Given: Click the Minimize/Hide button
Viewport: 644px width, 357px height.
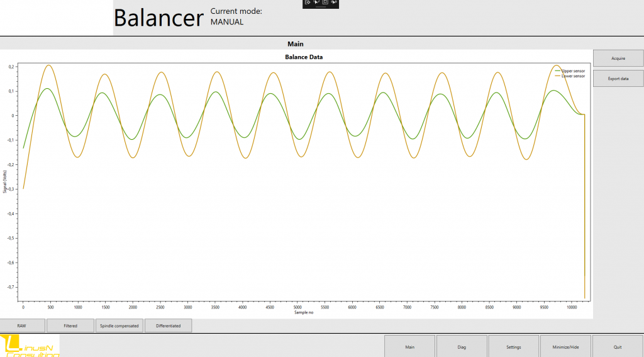Looking at the screenshot, I should (565, 346).
